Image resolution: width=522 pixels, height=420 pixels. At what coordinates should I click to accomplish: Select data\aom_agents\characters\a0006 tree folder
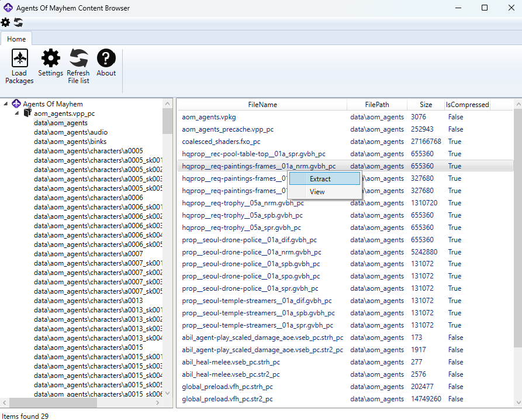coord(88,198)
